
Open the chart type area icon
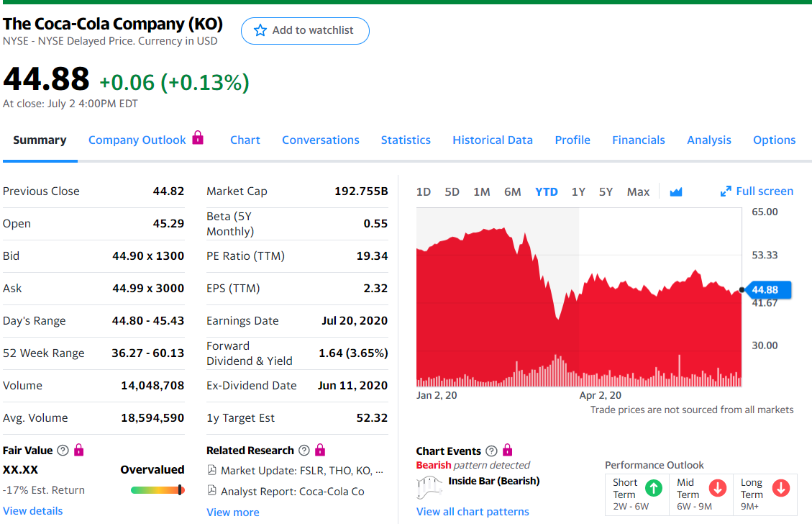click(676, 192)
